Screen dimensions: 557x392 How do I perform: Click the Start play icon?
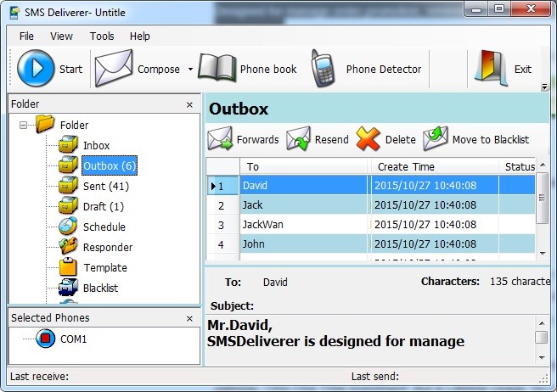[35, 69]
